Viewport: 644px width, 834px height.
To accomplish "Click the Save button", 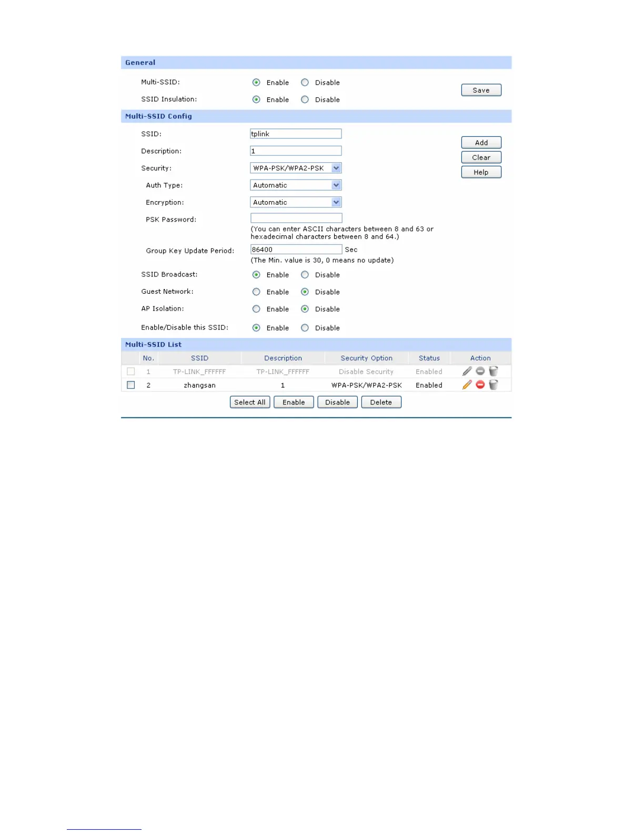I will [481, 90].
